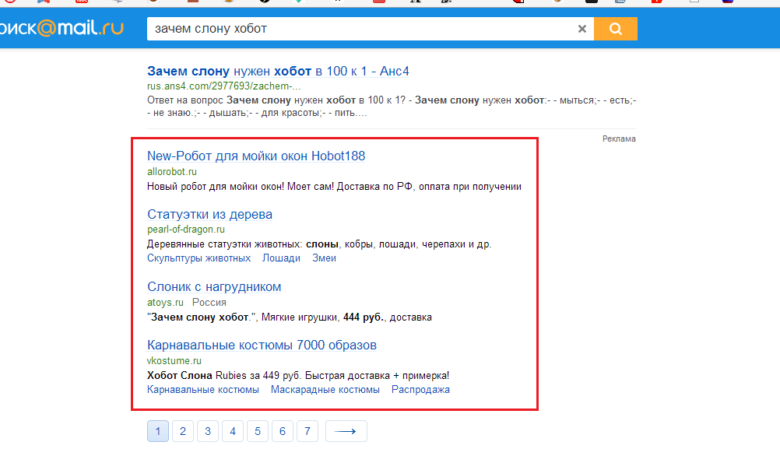The height and width of the screenshot is (470, 780).
Task: Open the 'Лошади' sitelink
Action: (282, 258)
